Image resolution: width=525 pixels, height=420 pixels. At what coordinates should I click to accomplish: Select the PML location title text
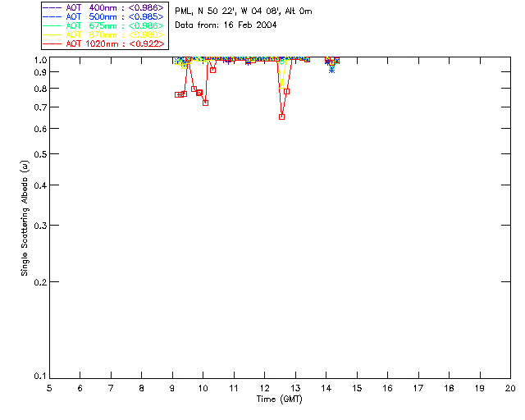coord(244,11)
